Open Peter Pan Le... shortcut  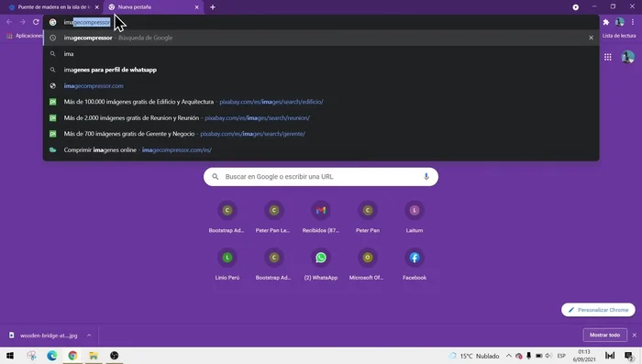click(274, 217)
